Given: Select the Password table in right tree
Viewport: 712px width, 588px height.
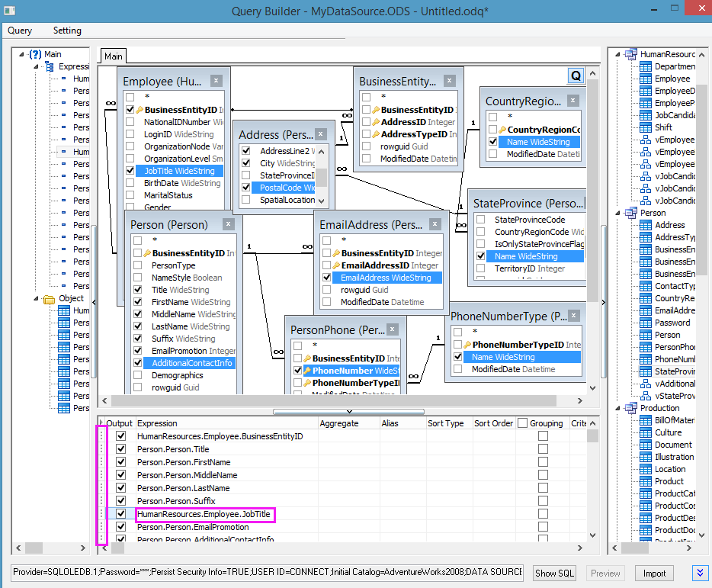Looking at the screenshot, I should (x=672, y=323).
